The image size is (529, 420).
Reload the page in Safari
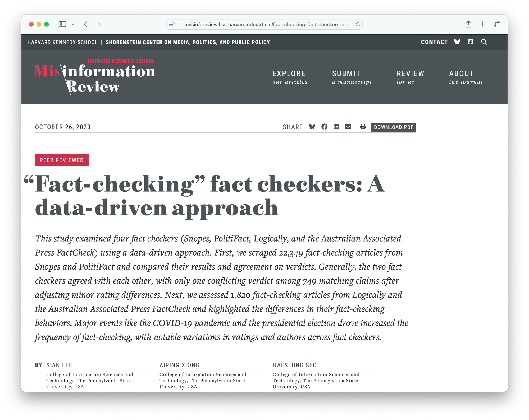[x=358, y=24]
